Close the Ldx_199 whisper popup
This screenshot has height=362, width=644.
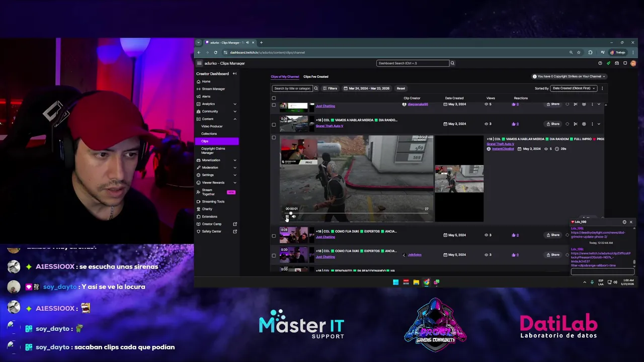(631, 222)
